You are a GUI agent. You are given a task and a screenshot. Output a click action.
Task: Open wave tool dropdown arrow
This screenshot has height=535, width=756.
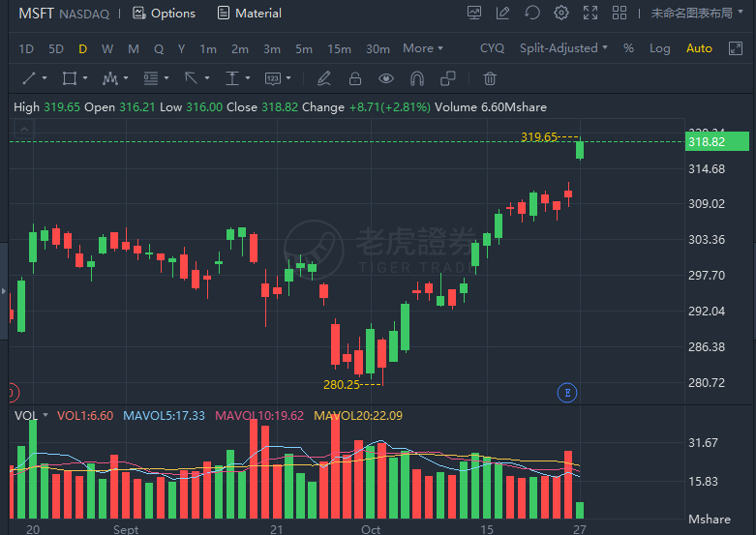pyautogui.click(x=126, y=78)
